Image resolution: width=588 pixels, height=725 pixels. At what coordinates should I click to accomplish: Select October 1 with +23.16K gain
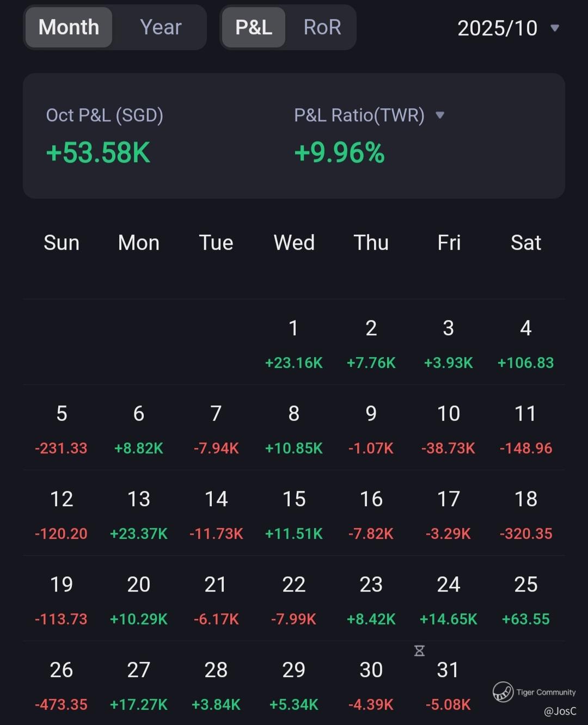click(x=293, y=344)
